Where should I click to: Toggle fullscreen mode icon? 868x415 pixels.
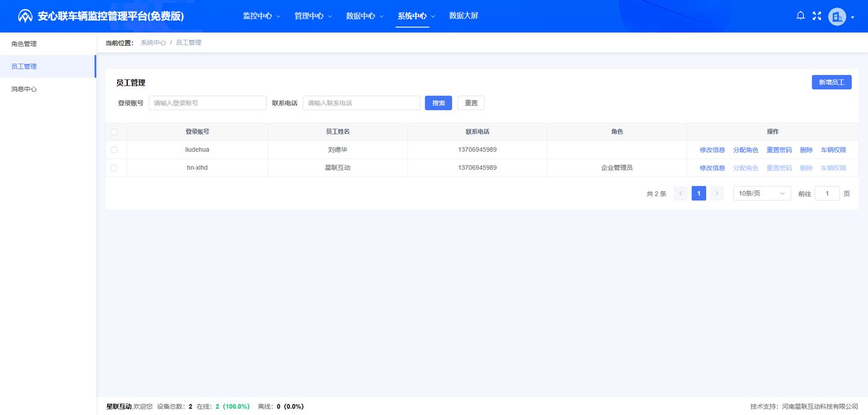click(x=817, y=16)
